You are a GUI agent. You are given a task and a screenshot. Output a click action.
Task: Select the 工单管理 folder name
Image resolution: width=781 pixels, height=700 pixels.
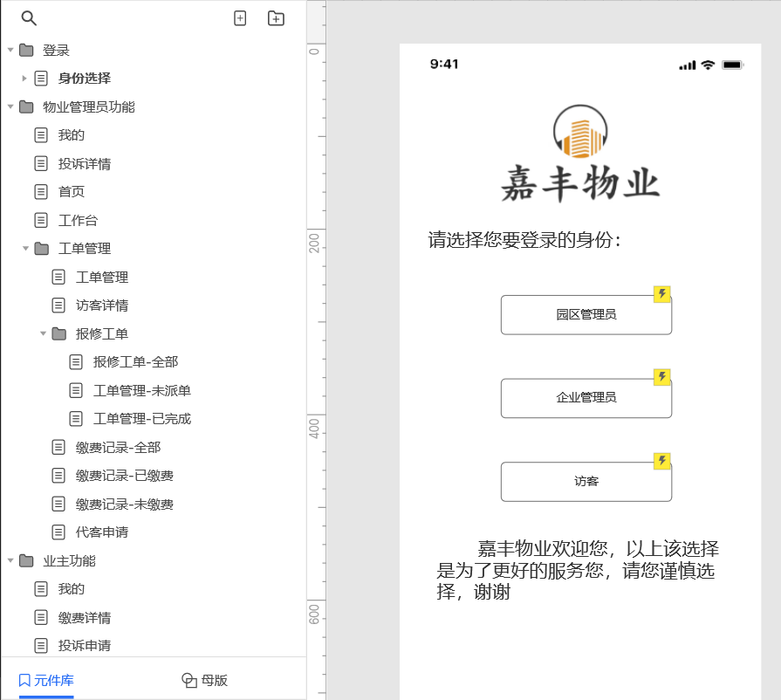[84, 248]
